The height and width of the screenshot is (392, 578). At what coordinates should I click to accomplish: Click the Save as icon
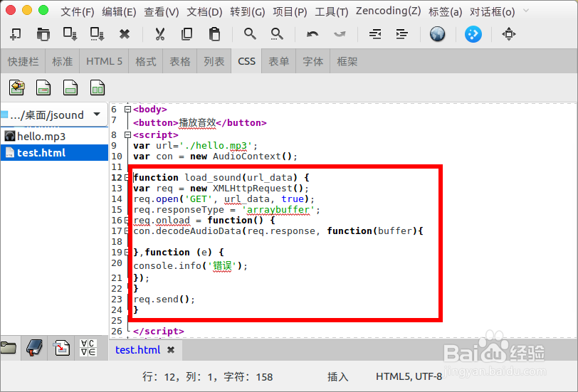click(98, 34)
